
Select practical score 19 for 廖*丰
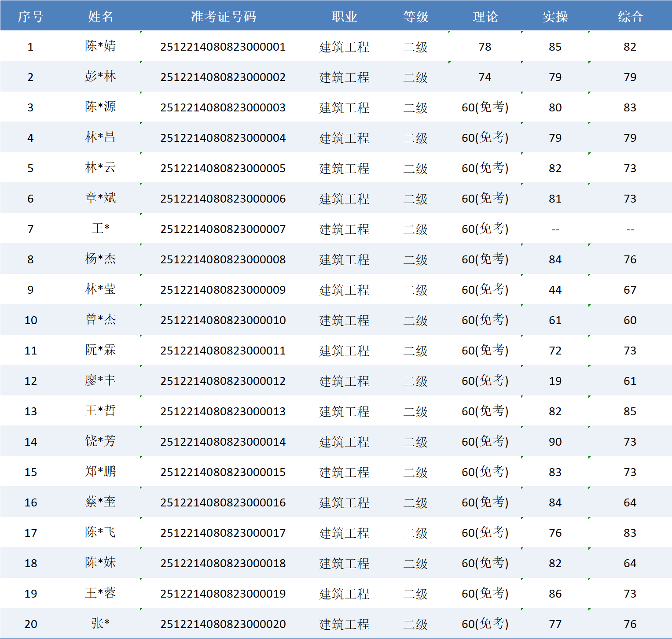[555, 381]
